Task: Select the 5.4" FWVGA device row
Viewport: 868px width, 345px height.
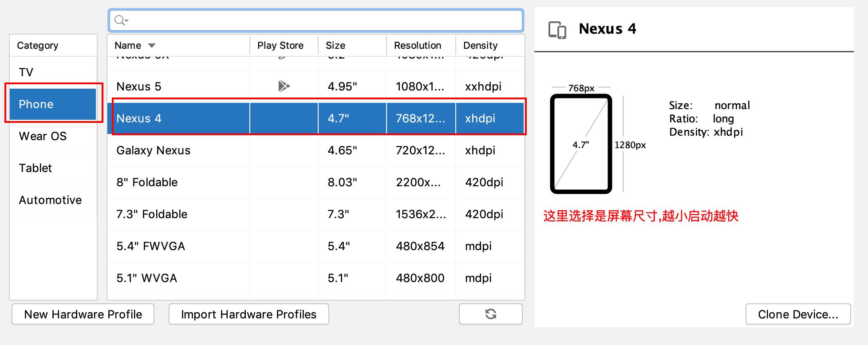Action: pos(316,246)
